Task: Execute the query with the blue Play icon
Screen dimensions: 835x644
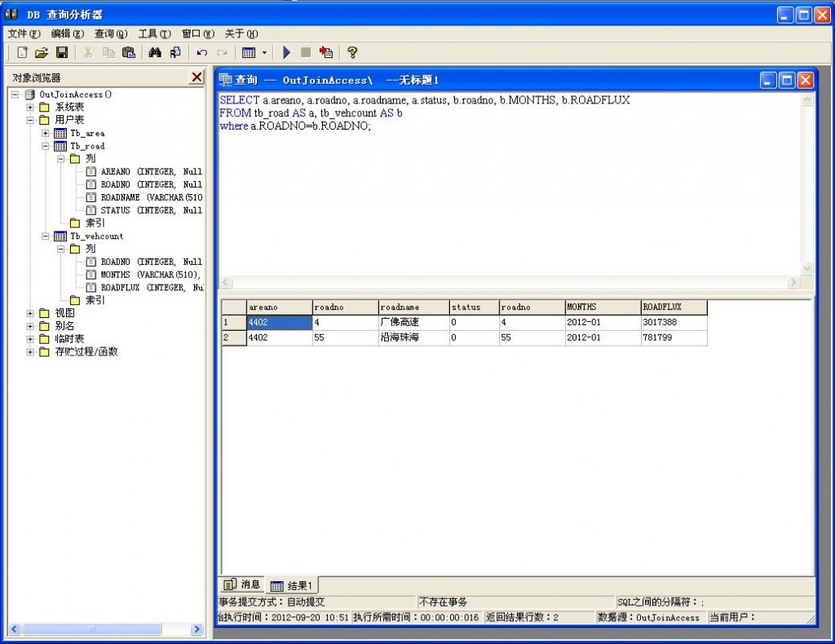Action: click(287, 52)
